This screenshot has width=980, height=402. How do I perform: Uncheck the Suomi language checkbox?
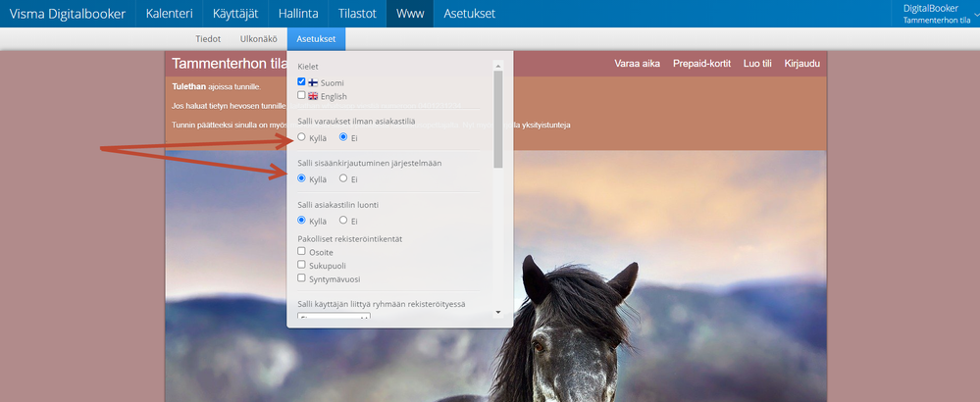click(x=302, y=81)
